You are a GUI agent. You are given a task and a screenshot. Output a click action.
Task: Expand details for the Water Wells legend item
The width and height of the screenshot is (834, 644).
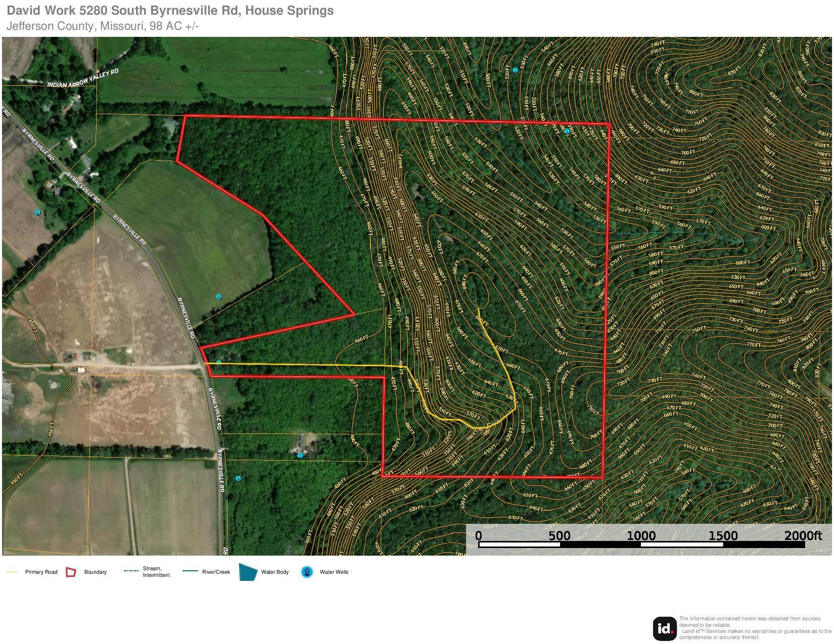point(335,572)
